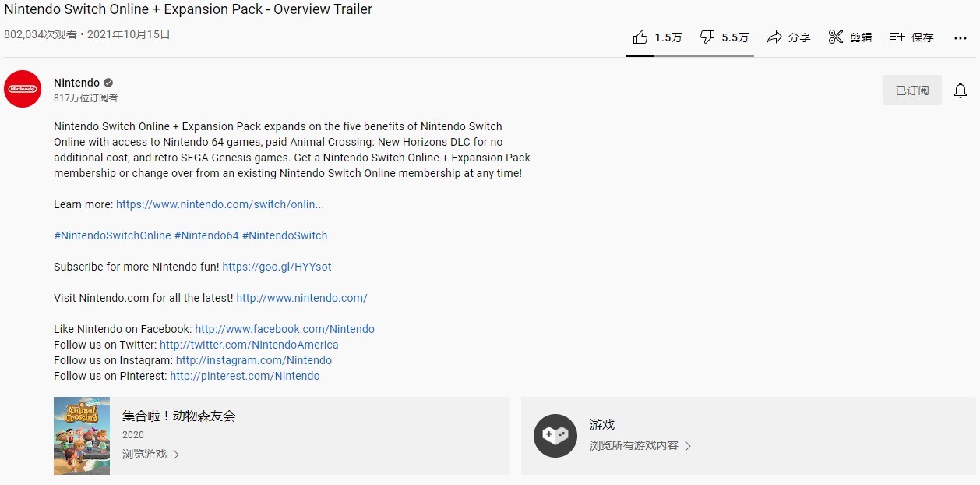980x485 pixels.
Task: Click the Nintendo channel name
Action: tap(76, 83)
